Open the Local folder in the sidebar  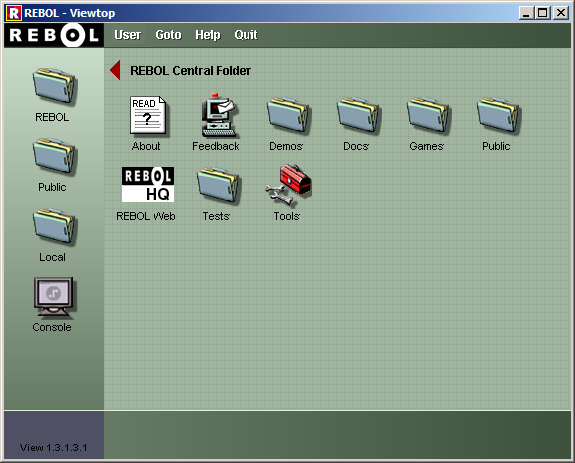pyautogui.click(x=54, y=227)
